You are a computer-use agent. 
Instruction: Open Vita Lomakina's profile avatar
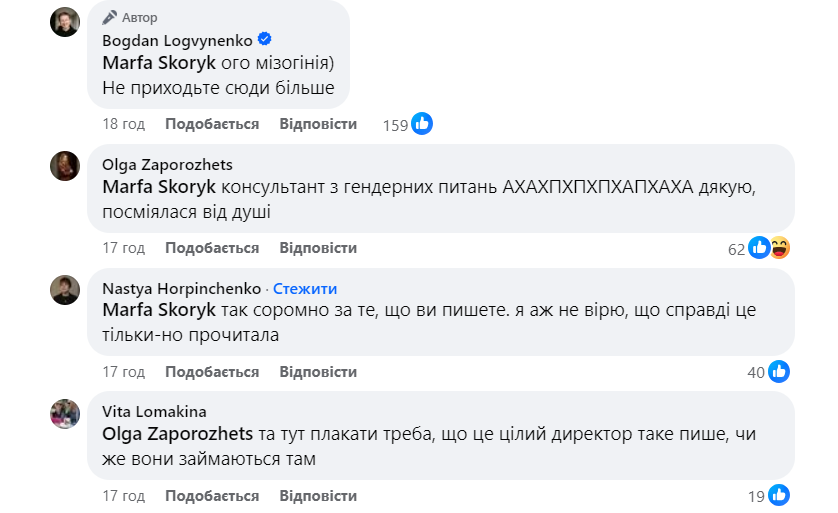tap(65, 413)
